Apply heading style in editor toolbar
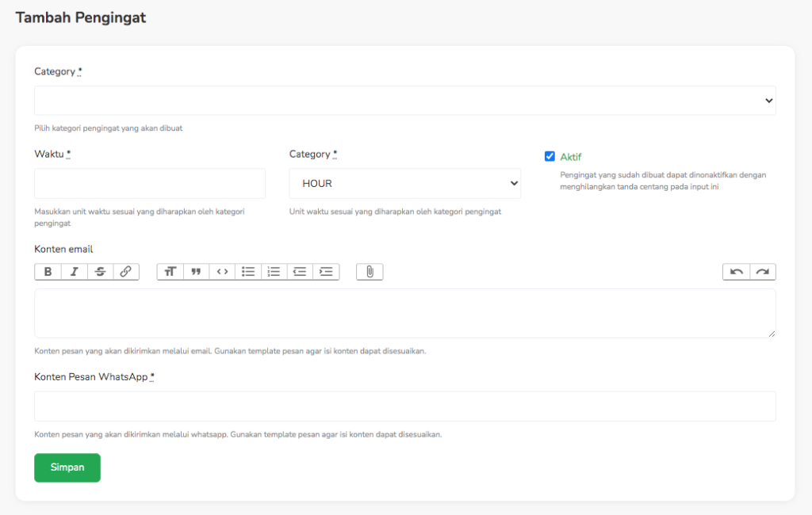This screenshot has height=515, width=812. tap(170, 272)
